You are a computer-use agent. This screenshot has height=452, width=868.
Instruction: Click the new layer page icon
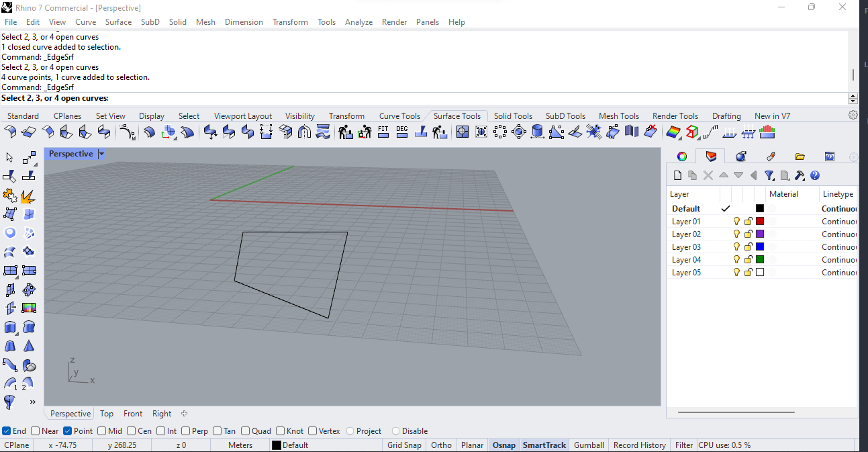coord(678,175)
